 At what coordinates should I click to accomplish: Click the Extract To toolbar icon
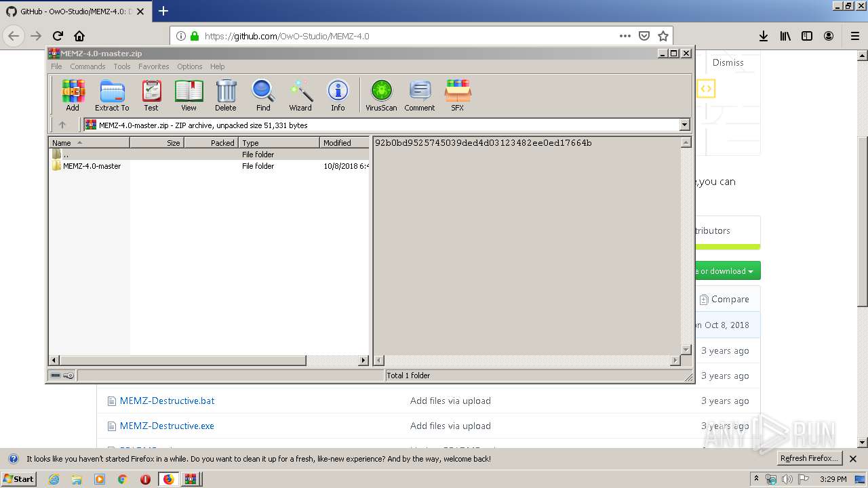tap(112, 95)
